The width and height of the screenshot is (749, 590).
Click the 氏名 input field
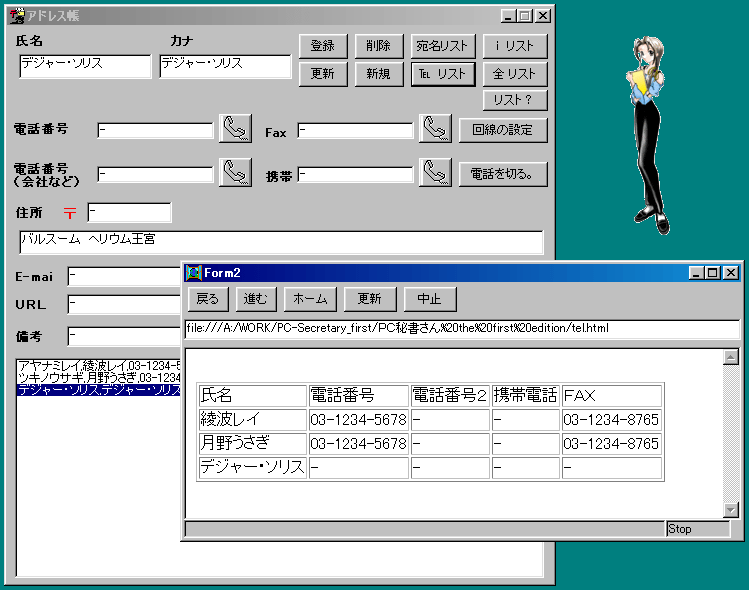pyautogui.click(x=85, y=66)
